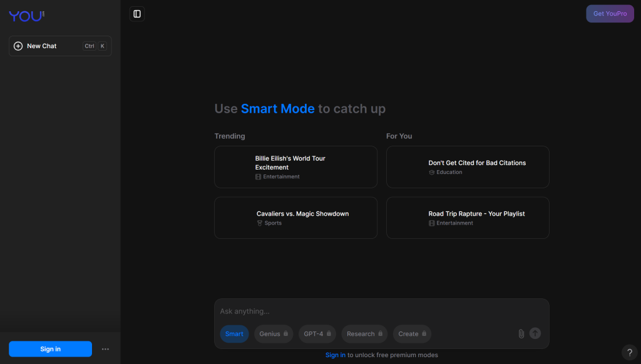This screenshot has width=641, height=364.
Task: Click the plus icon beside New Chat
Action: tap(18, 46)
